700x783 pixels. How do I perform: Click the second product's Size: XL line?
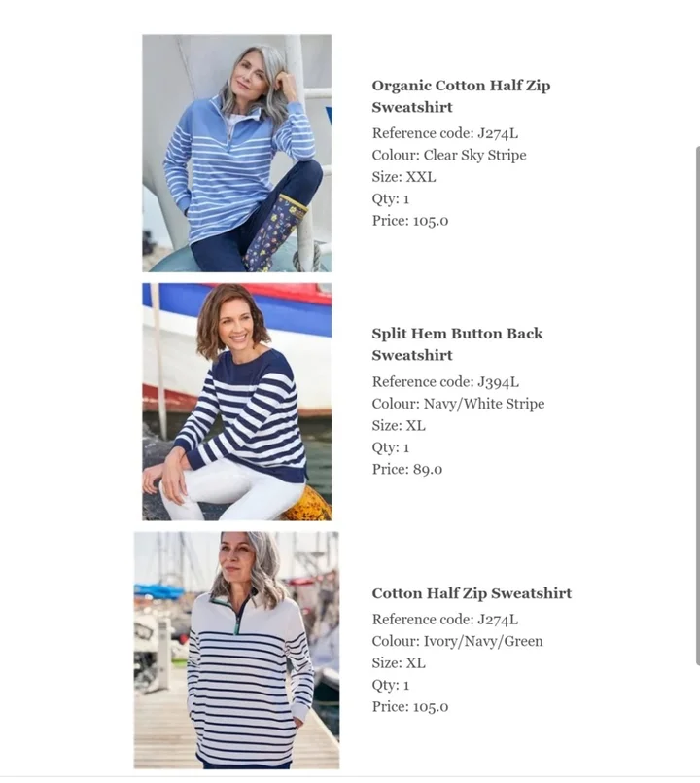(x=399, y=425)
